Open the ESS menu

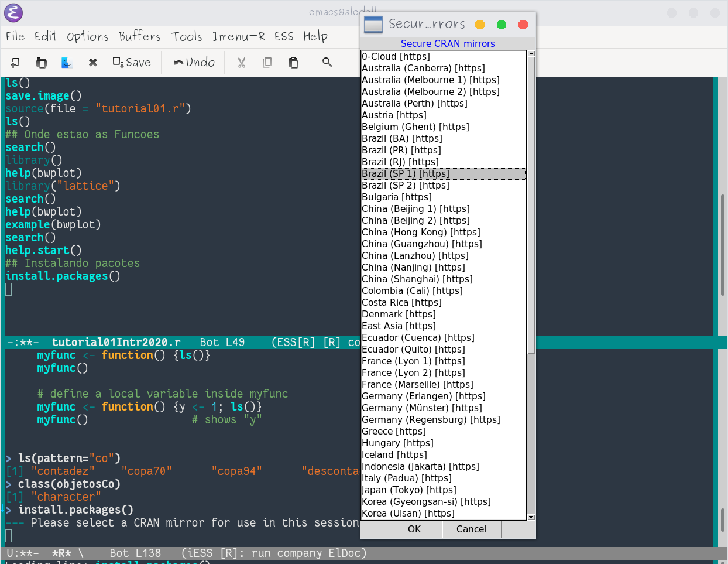tap(284, 36)
